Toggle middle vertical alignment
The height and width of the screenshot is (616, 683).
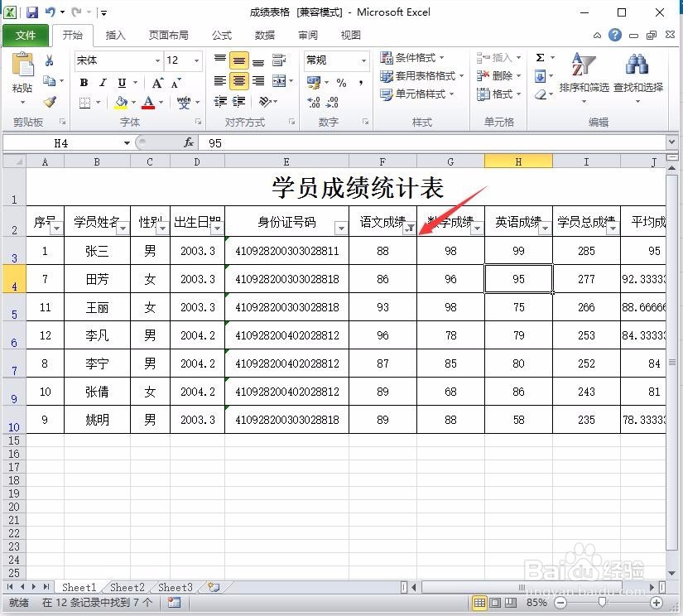pos(238,60)
